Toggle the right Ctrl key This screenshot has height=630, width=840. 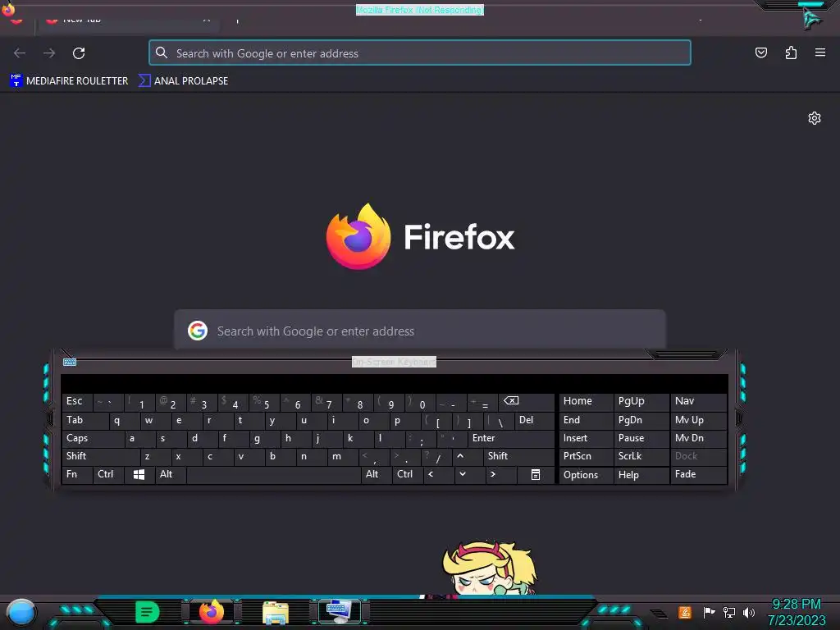[407, 474]
